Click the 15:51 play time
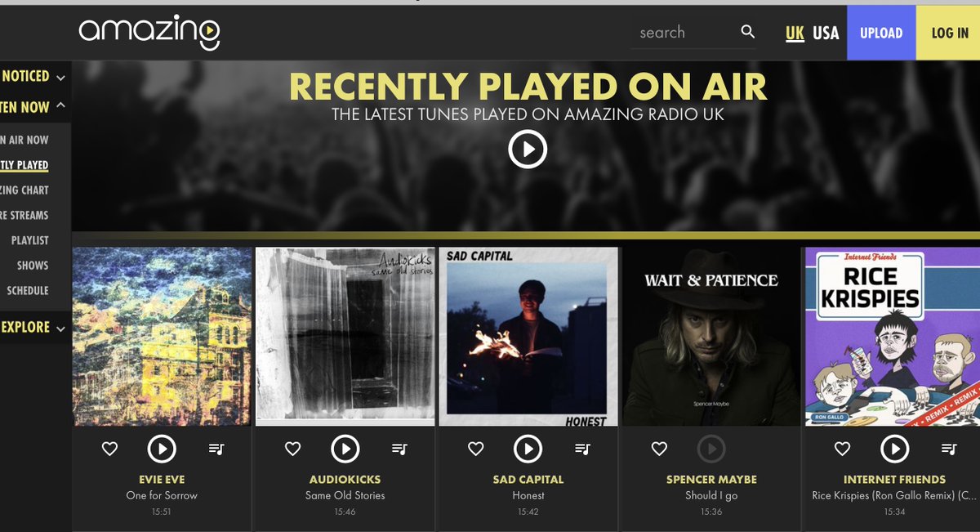Screen dimensions: 980x532 [162, 512]
